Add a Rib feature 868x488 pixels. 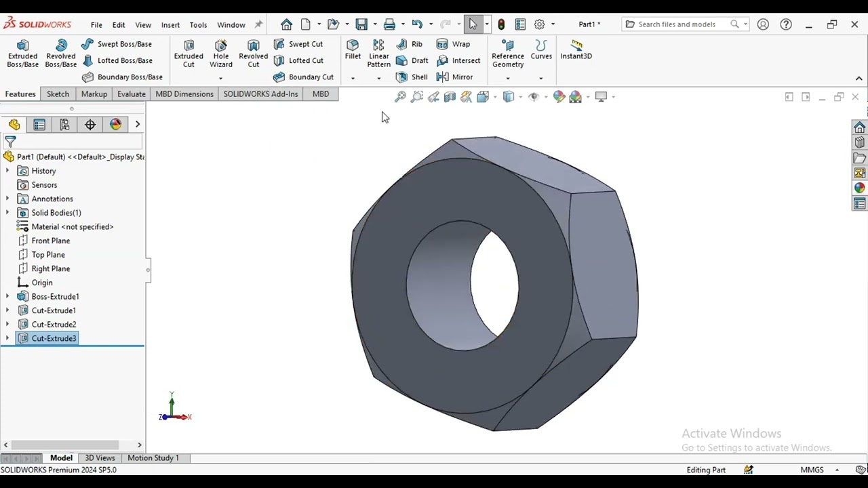click(410, 44)
